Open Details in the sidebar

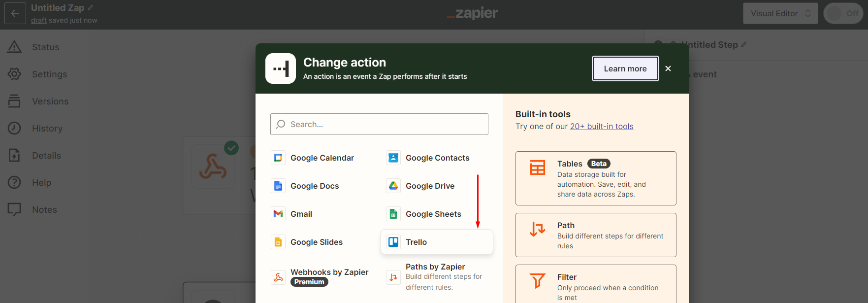46,156
